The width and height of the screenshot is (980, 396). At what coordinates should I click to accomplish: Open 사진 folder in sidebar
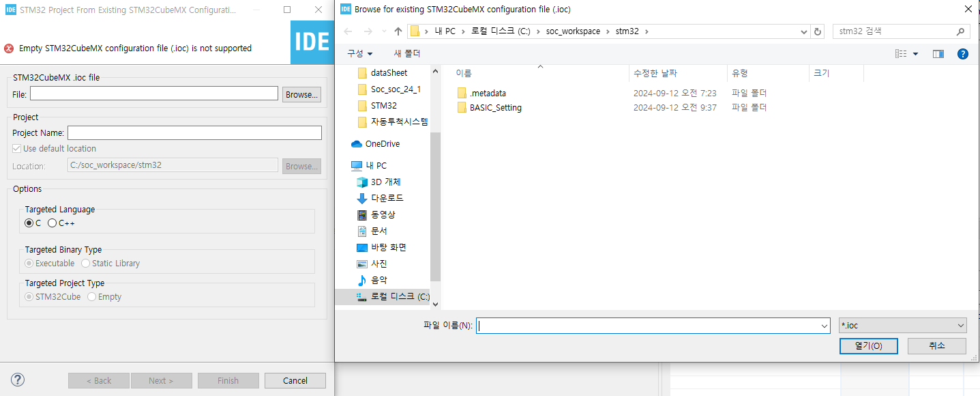point(372,264)
